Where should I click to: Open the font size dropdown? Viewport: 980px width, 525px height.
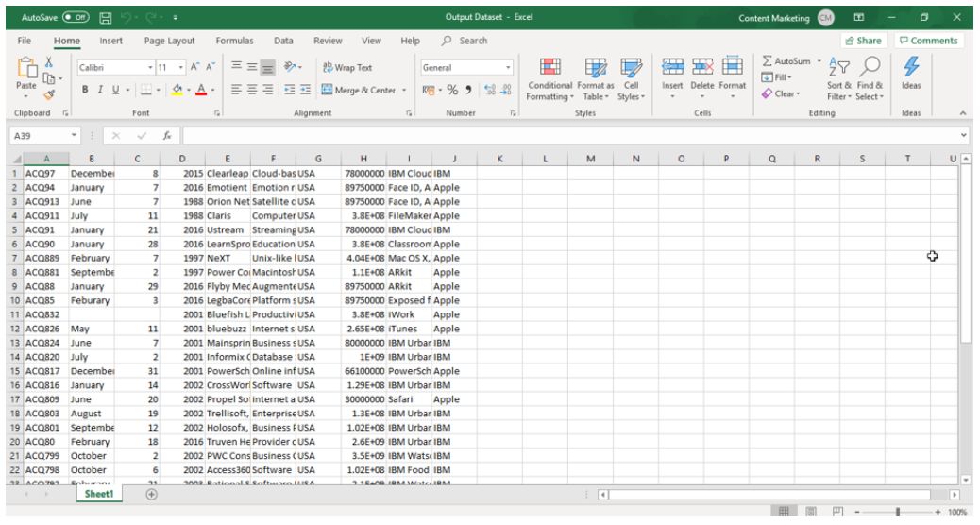click(181, 67)
